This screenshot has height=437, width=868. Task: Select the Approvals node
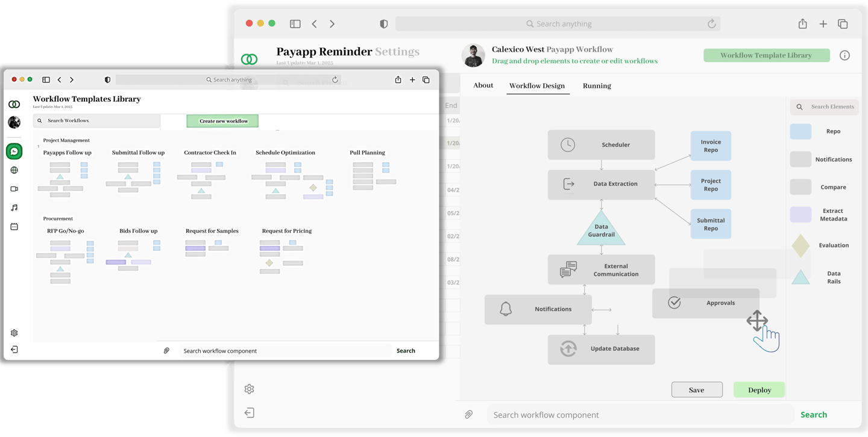[x=706, y=303]
